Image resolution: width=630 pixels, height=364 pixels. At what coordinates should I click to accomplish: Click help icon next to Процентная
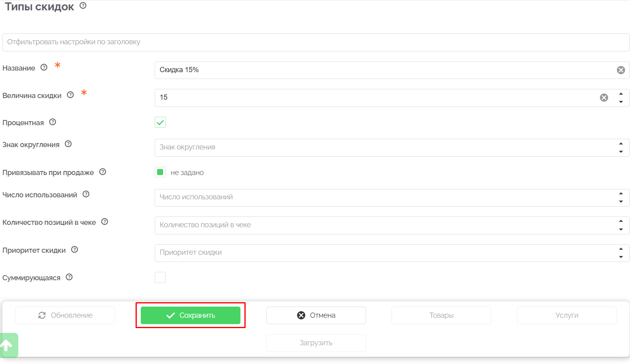[x=53, y=122]
